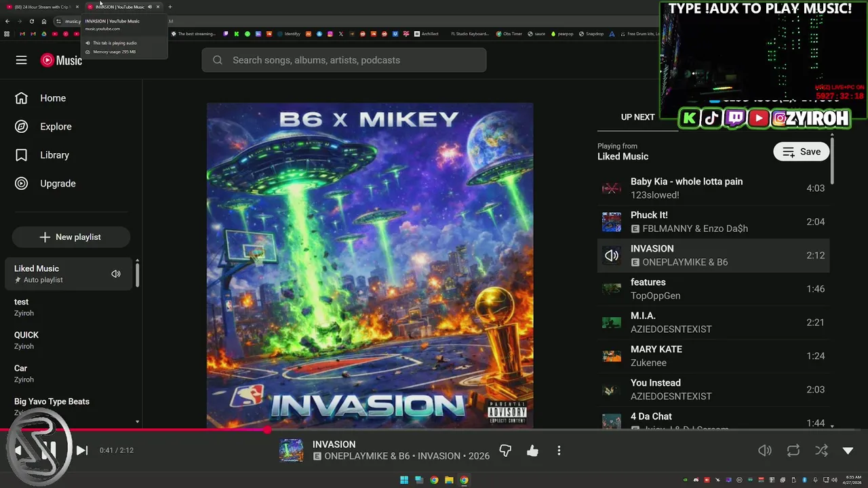Play '4 Da Chat' from the queue
Image resolution: width=868 pixels, height=488 pixels.
coord(713,418)
